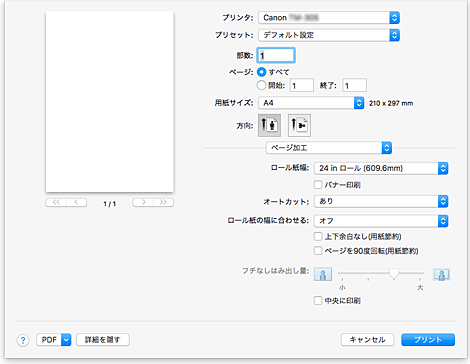The image size is (470, 364).
Task: Open the プリンタ Canon dropdown
Action: pos(329,18)
